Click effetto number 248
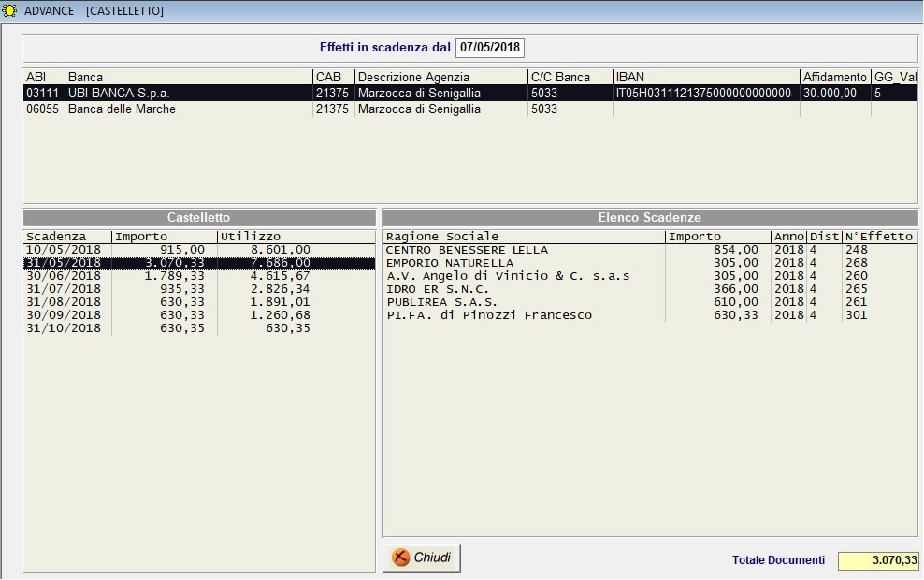The height and width of the screenshot is (580, 924). (857, 250)
